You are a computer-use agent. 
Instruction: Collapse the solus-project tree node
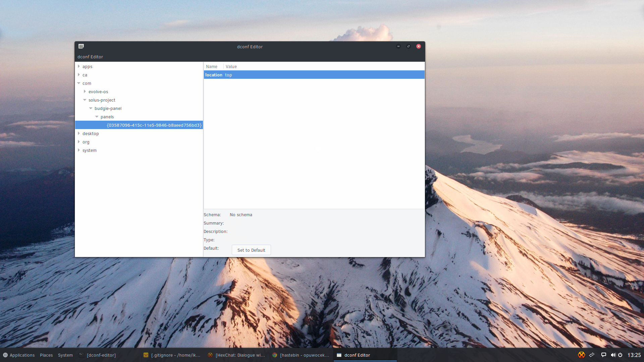(x=85, y=100)
